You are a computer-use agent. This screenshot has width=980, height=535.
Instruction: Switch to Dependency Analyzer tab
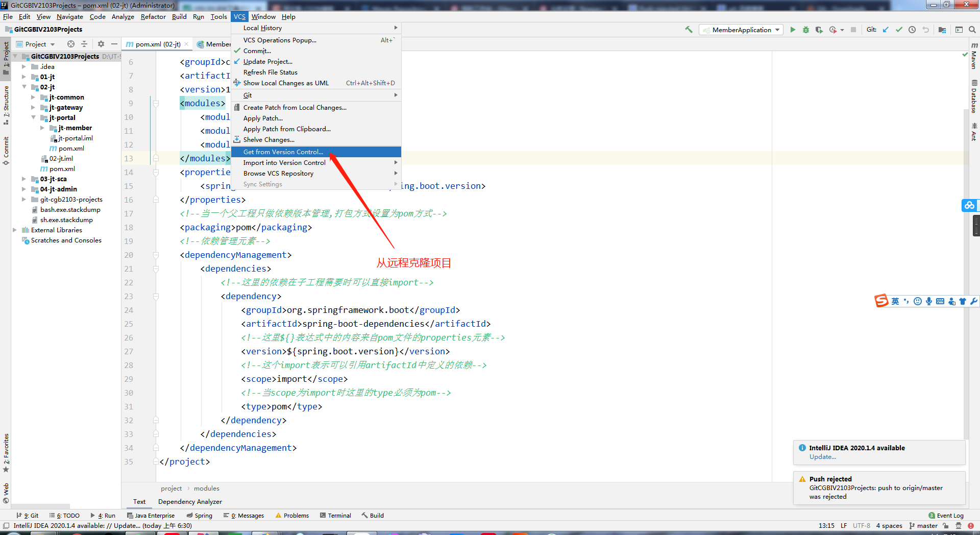tap(190, 502)
